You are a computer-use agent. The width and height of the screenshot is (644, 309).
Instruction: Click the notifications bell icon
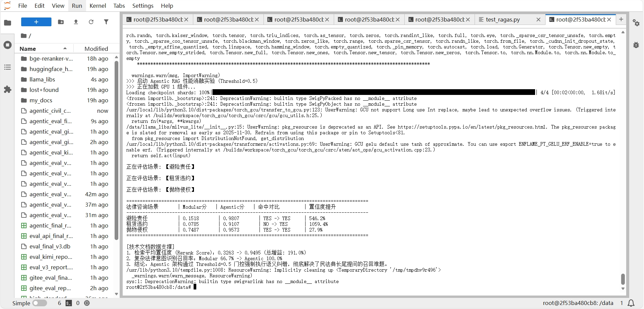coord(631,303)
